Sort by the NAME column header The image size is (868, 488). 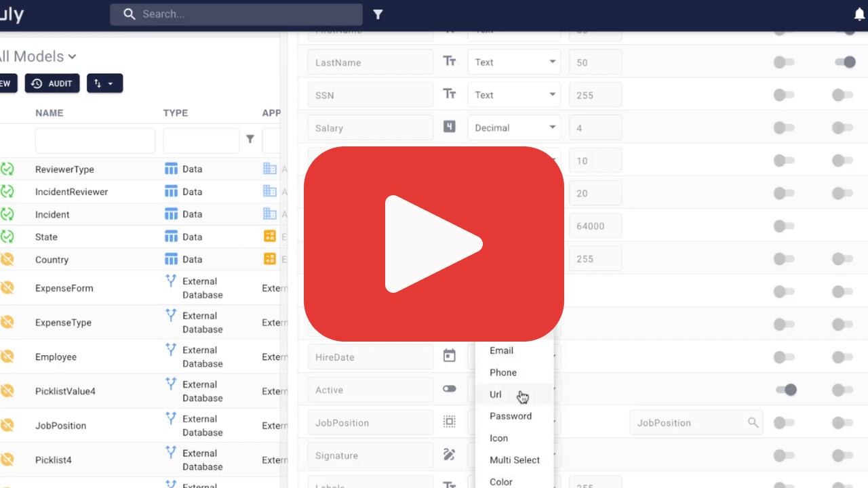tap(50, 113)
